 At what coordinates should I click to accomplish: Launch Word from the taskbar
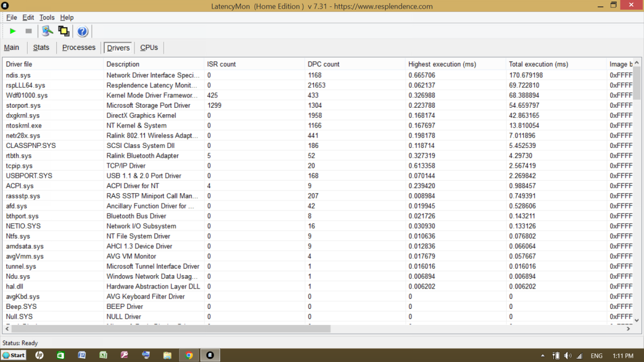point(82,355)
